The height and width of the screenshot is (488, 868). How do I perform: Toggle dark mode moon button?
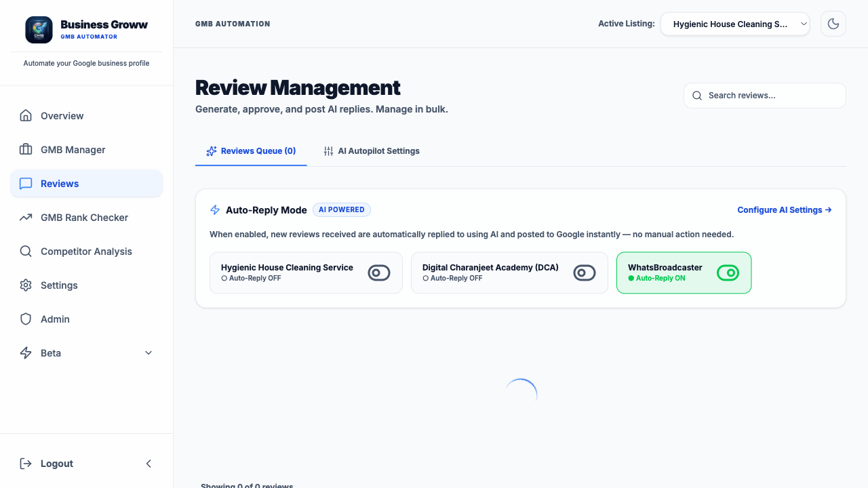click(833, 24)
